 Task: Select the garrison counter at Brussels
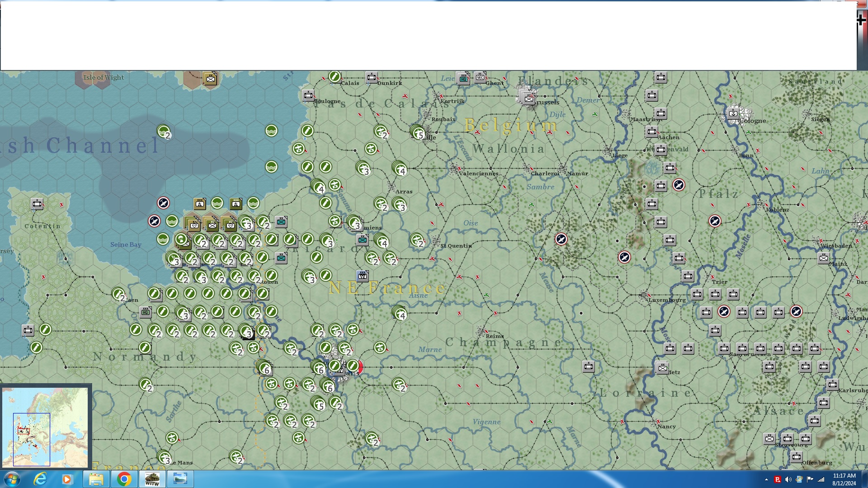[x=528, y=99]
